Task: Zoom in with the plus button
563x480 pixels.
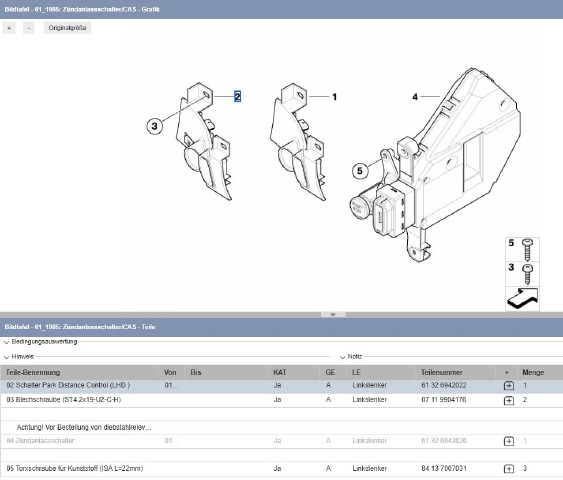Action: pos(9,28)
